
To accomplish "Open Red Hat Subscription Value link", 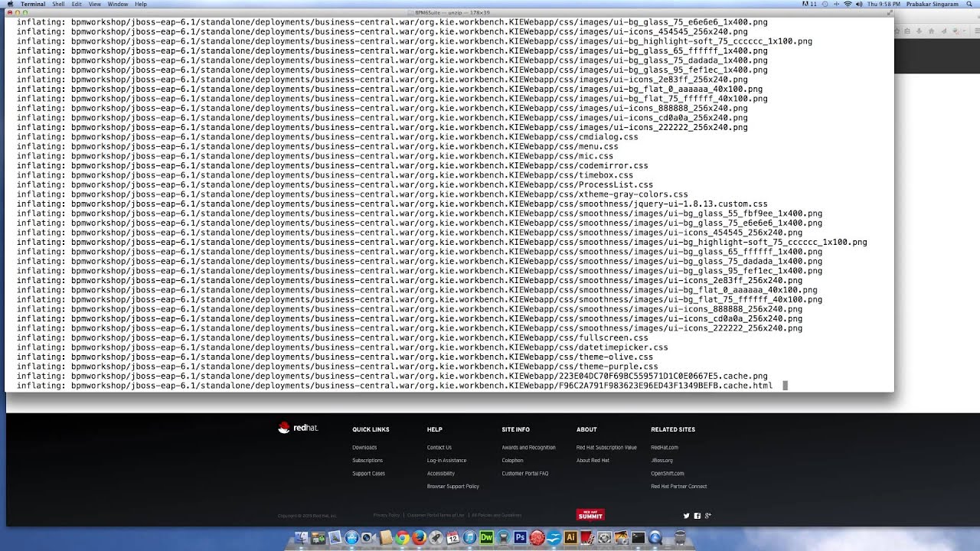I will pos(606,448).
